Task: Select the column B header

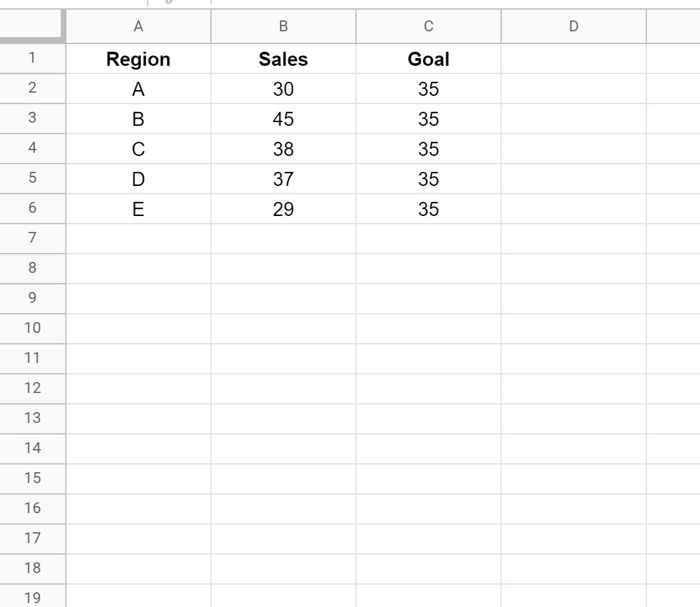Action: tap(283, 26)
